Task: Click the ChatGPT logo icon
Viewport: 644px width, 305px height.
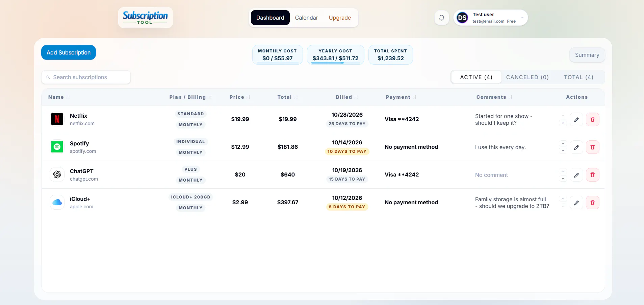Action: [x=57, y=174]
